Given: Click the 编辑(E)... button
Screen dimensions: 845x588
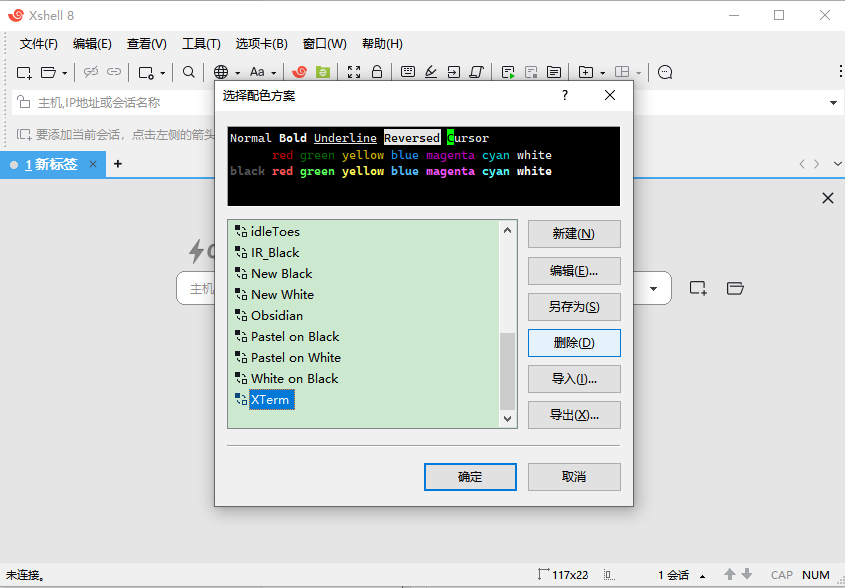Looking at the screenshot, I should point(574,271).
